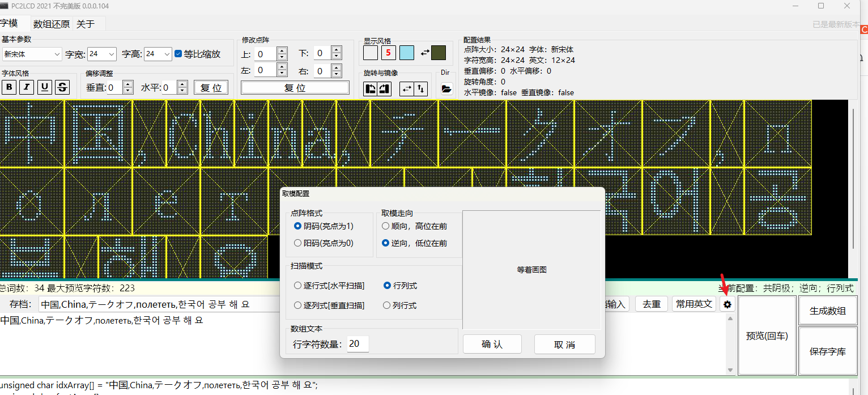Decrease the 下 (bottom) dot-matrix value
This screenshot has width=868, height=395.
337,57
